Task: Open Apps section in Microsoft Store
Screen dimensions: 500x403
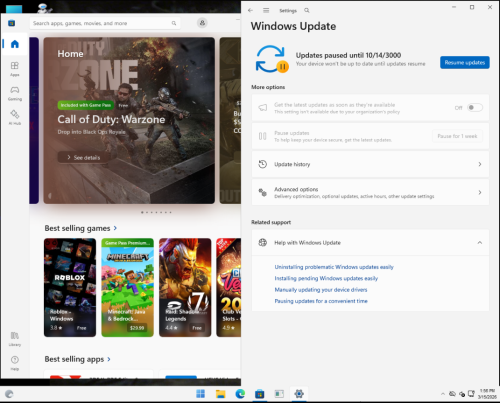Action: click(15, 69)
